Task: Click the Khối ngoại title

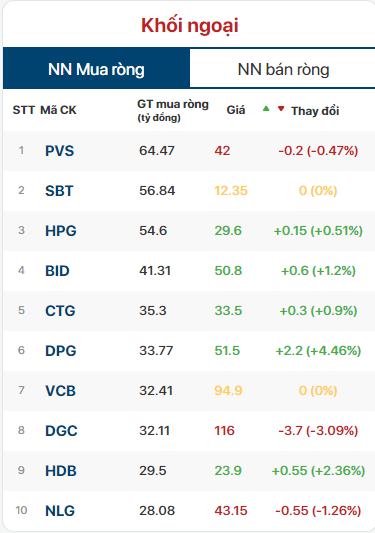Action: 190,25
